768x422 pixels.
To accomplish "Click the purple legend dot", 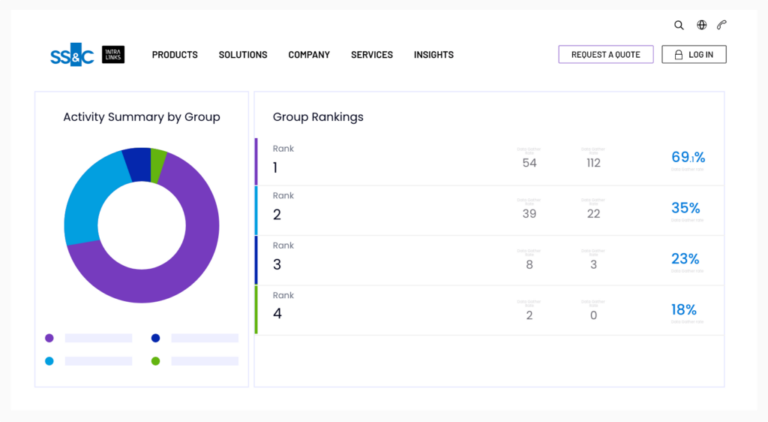I will [49, 338].
